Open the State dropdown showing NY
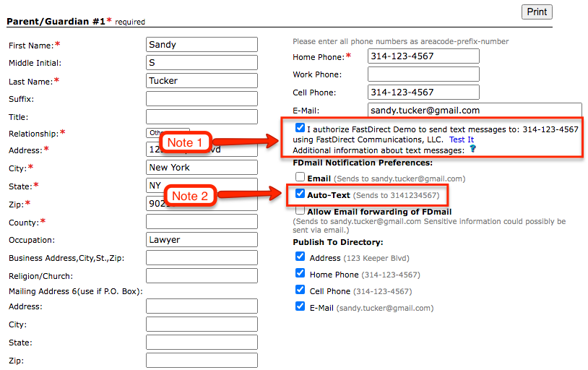 coord(202,185)
